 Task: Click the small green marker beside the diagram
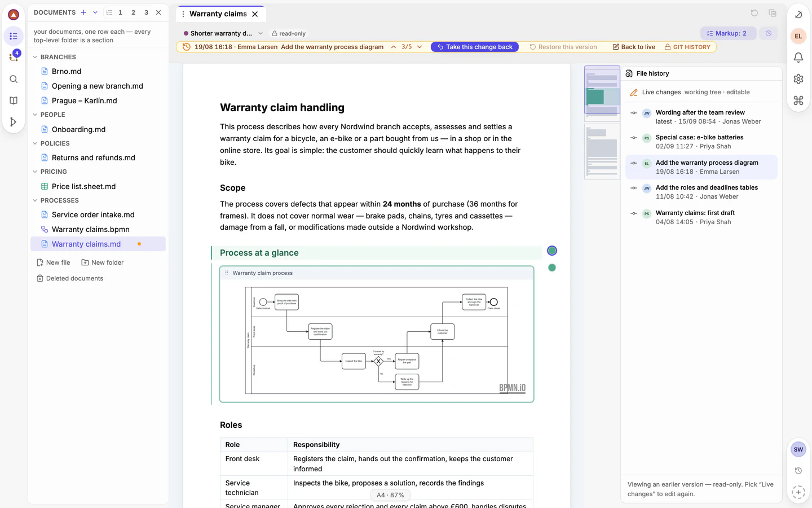[552, 268]
